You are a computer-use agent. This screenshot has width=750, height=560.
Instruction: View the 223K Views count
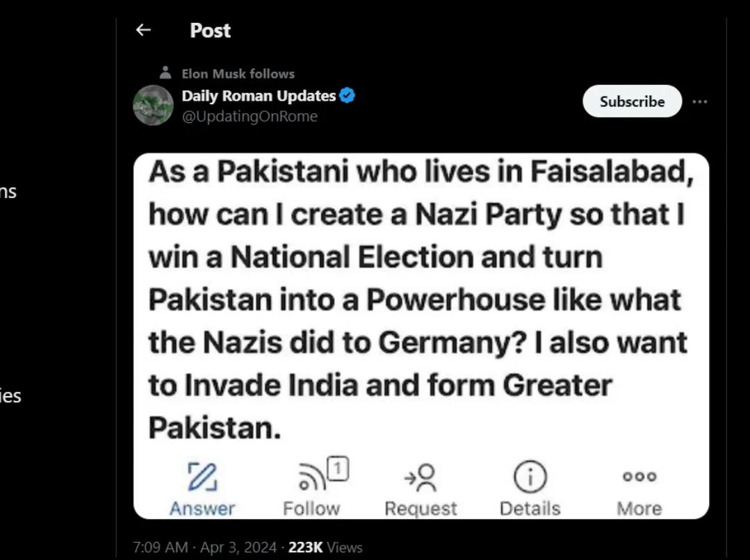point(325,547)
